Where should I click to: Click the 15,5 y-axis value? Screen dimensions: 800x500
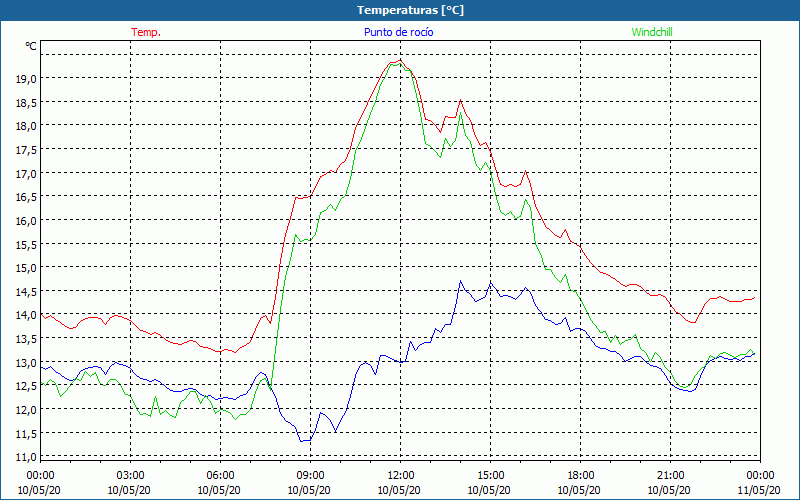(x=27, y=244)
